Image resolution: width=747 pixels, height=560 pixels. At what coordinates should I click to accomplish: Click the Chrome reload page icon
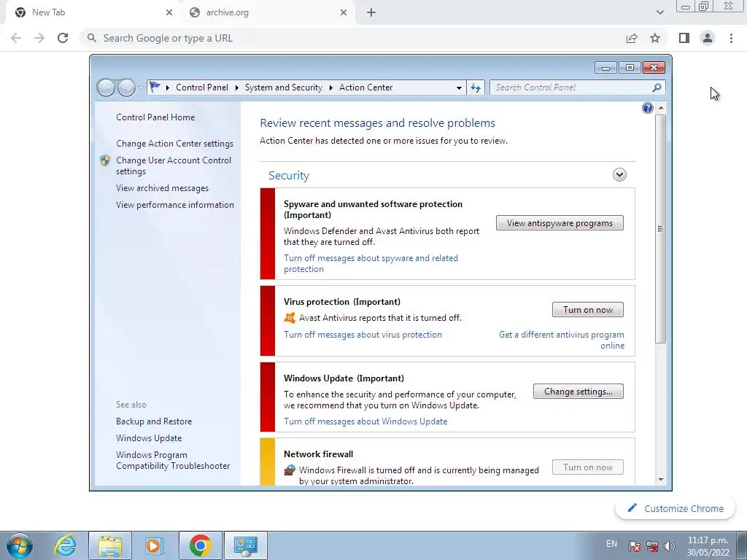(x=63, y=38)
